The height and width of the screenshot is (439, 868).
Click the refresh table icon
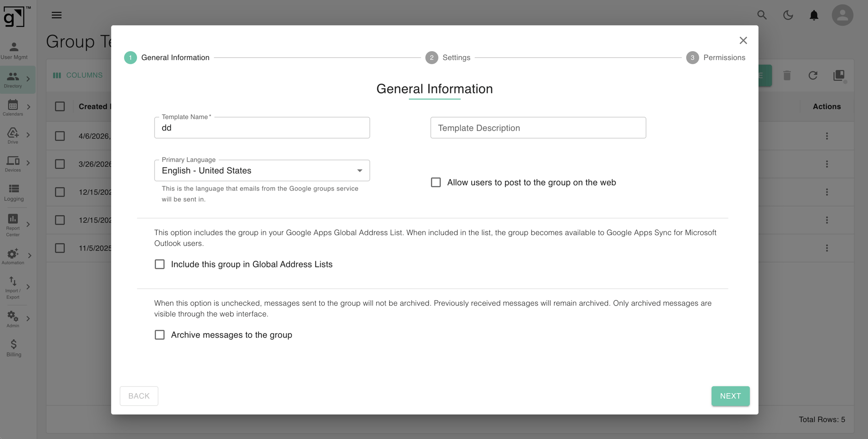(x=813, y=75)
